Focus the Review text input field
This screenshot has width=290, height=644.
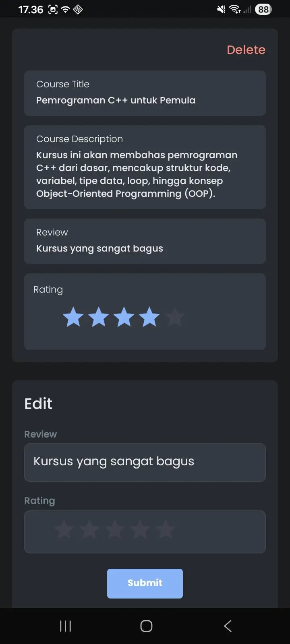145,462
